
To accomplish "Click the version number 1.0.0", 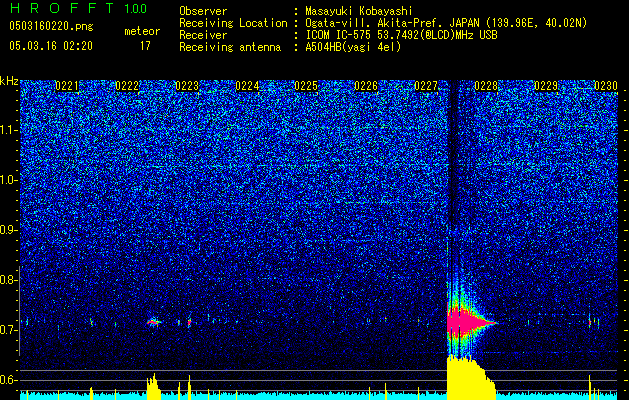I will 136,9.
